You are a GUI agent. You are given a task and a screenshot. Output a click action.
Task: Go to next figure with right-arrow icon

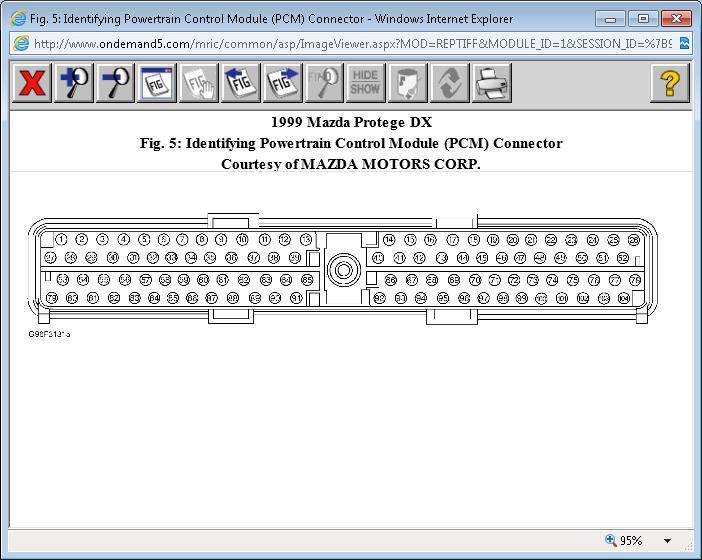coord(282,83)
